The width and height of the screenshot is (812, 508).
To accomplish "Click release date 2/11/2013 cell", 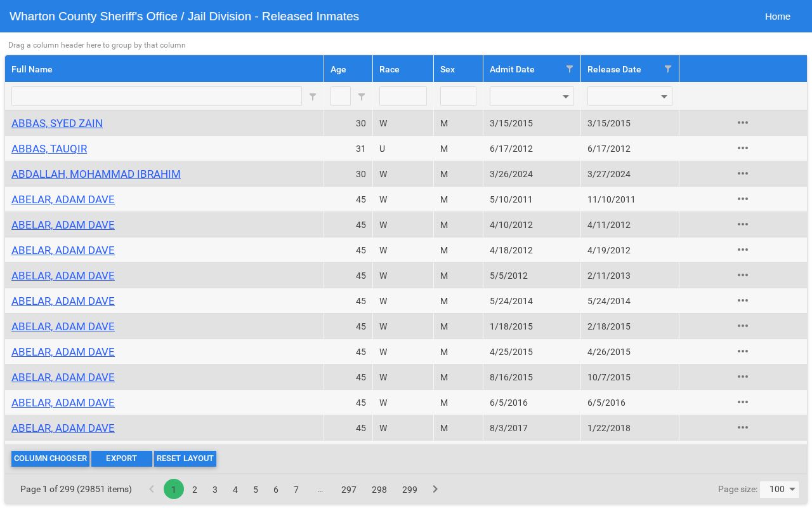I will click(x=630, y=276).
